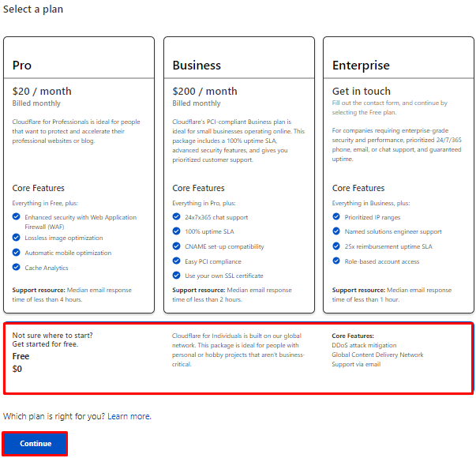Click the checkmark beside Easy PCI compliance
The width and height of the screenshot is (476, 458).
pos(176,261)
